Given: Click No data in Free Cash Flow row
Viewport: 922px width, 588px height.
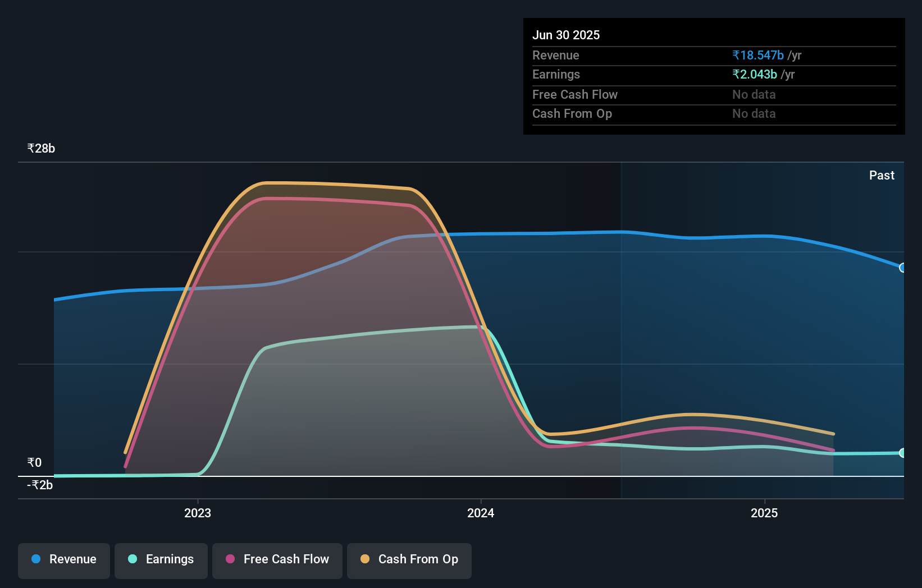Looking at the screenshot, I should click(754, 94).
